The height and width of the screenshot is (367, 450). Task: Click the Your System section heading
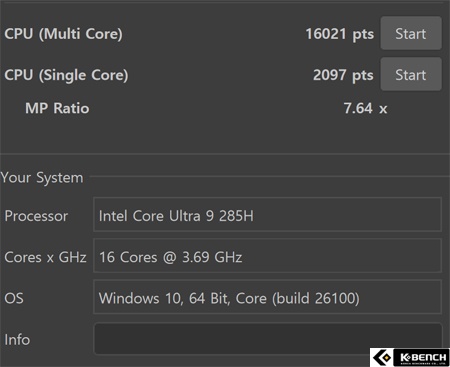point(42,178)
